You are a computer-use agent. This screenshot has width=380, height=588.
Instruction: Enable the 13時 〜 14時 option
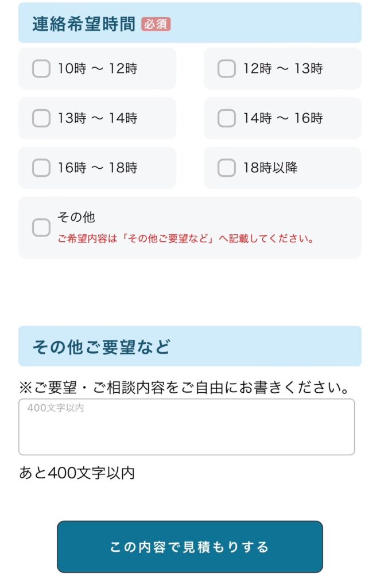(40, 118)
